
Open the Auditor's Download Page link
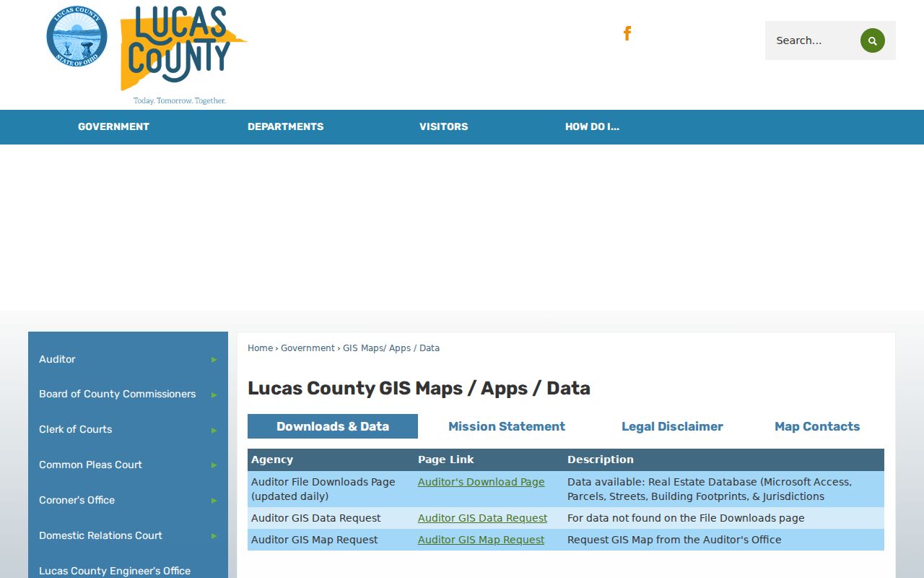481,482
